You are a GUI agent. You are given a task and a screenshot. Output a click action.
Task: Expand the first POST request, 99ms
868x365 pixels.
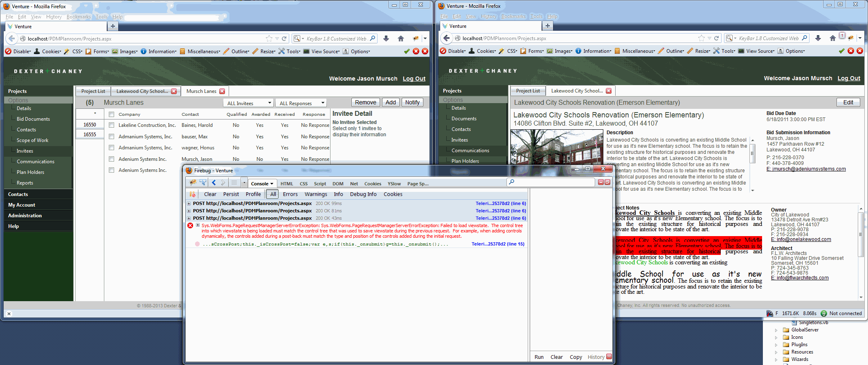pos(189,203)
